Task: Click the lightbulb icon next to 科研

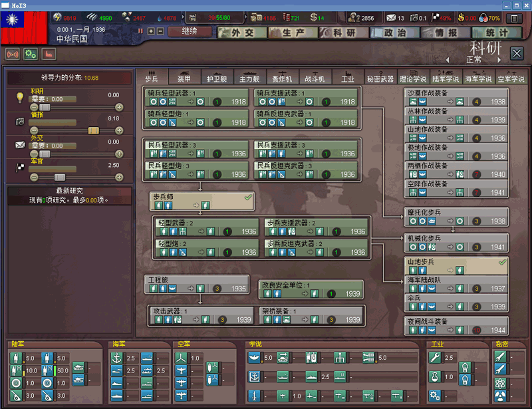Action: 19,98
